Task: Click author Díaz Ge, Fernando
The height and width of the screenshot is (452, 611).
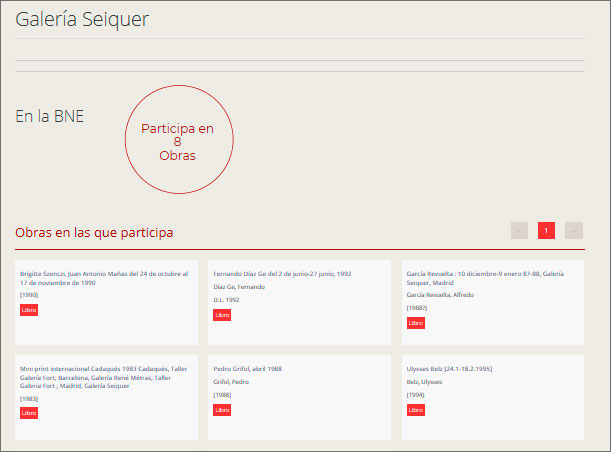Action: click(239, 287)
